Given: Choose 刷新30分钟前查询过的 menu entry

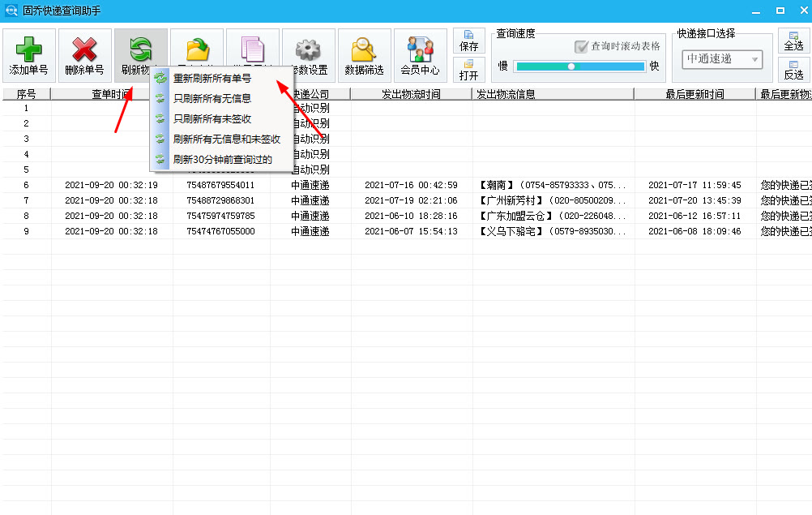Looking at the screenshot, I should click(222, 159).
